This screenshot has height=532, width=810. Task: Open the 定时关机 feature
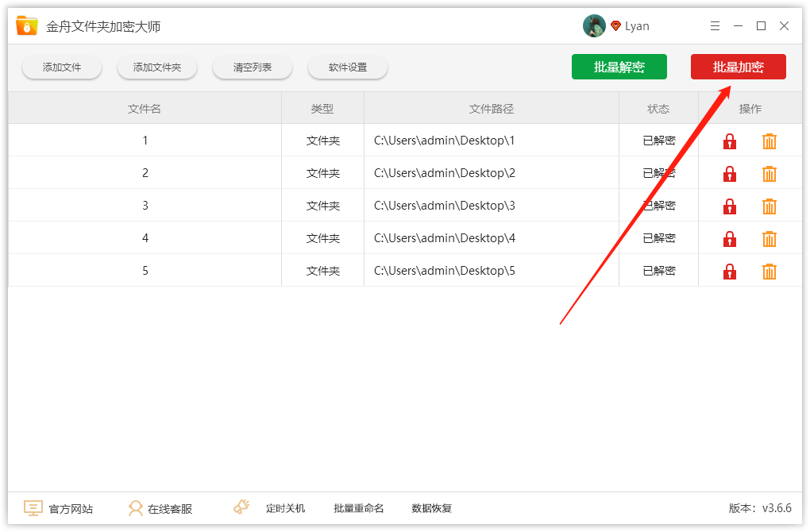click(286, 509)
